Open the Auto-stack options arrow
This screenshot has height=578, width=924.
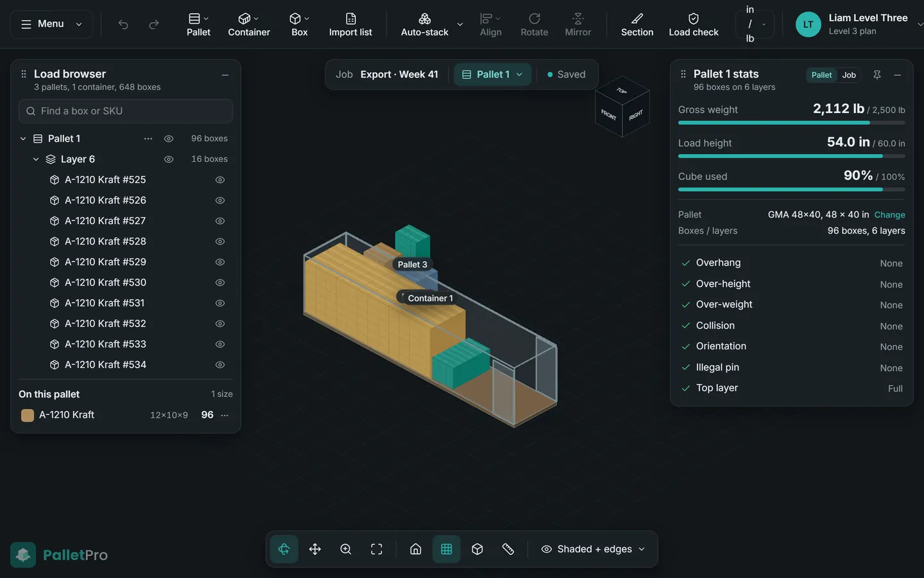point(460,24)
